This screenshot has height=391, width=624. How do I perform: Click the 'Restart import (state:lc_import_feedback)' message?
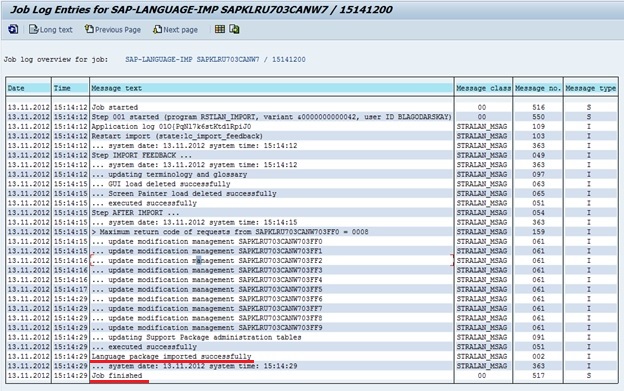tap(177, 136)
